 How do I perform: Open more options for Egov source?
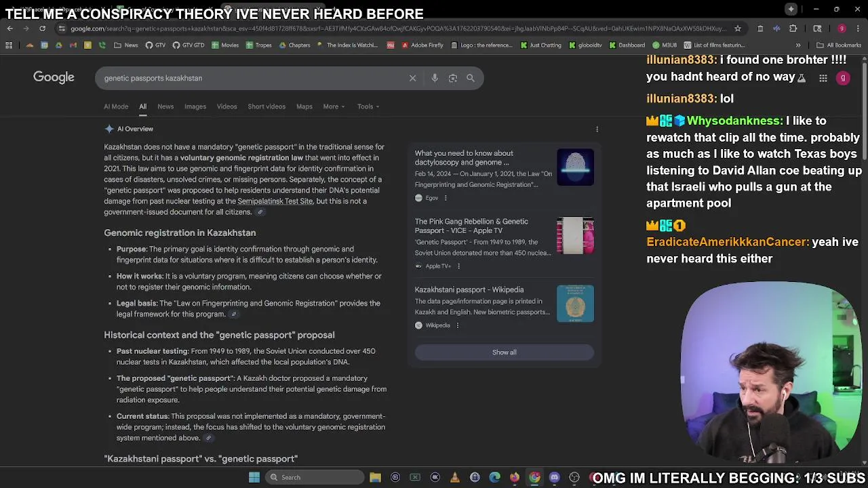446,198
